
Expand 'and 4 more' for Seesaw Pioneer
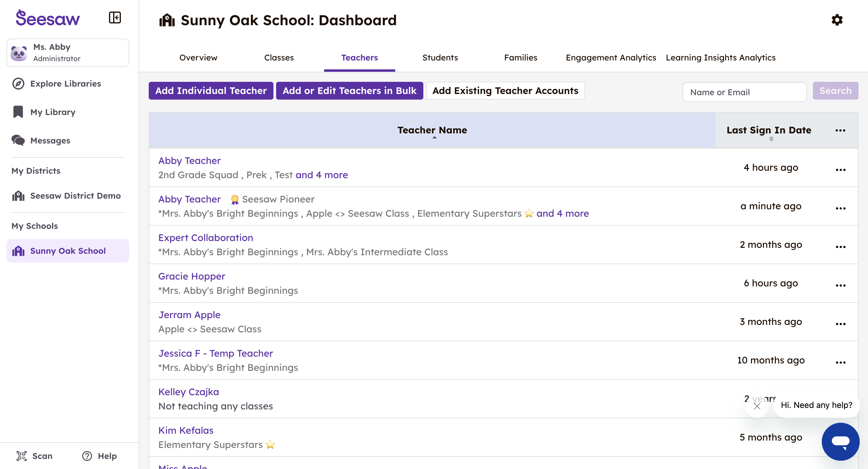pos(562,213)
